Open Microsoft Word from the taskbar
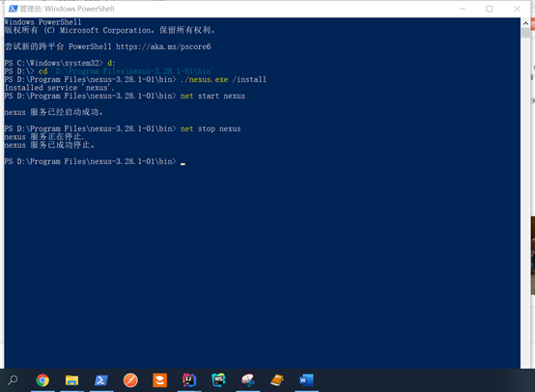 click(306, 380)
